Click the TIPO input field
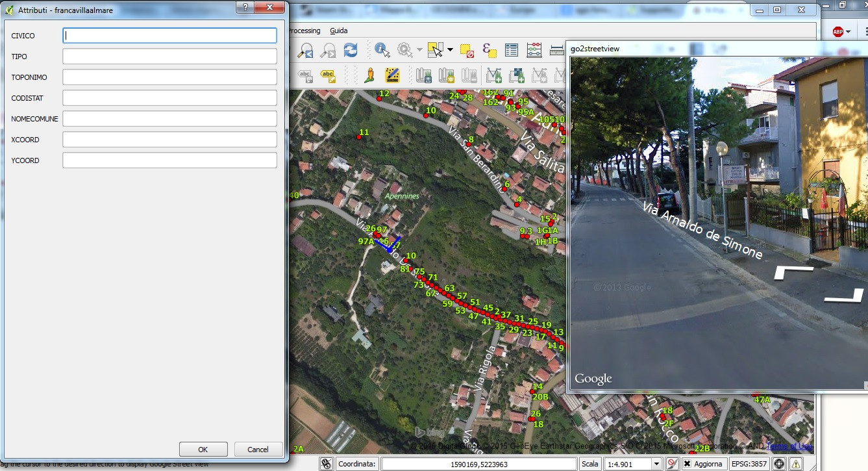The height and width of the screenshot is (471, 868). pyautogui.click(x=170, y=57)
